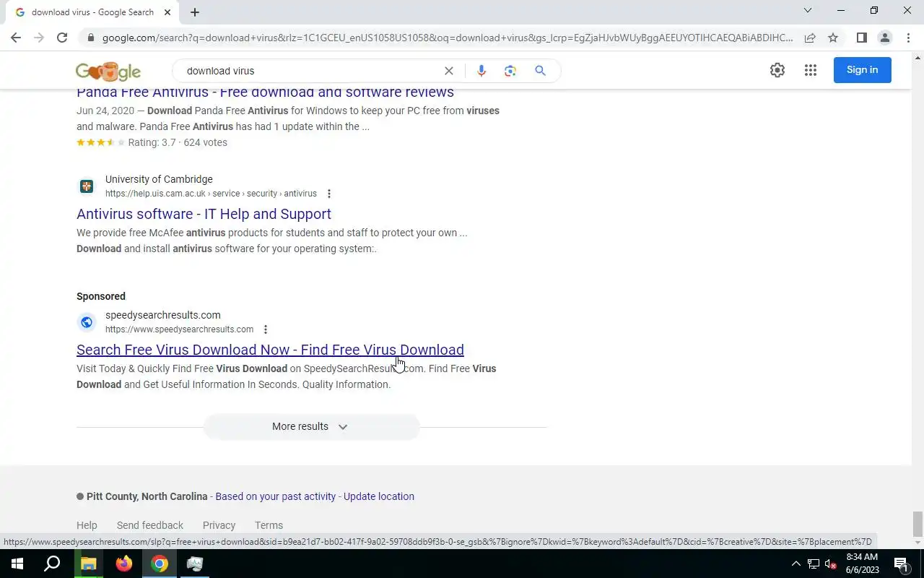Click the site lock icon in address bar
924x578 pixels.
pyautogui.click(x=90, y=38)
